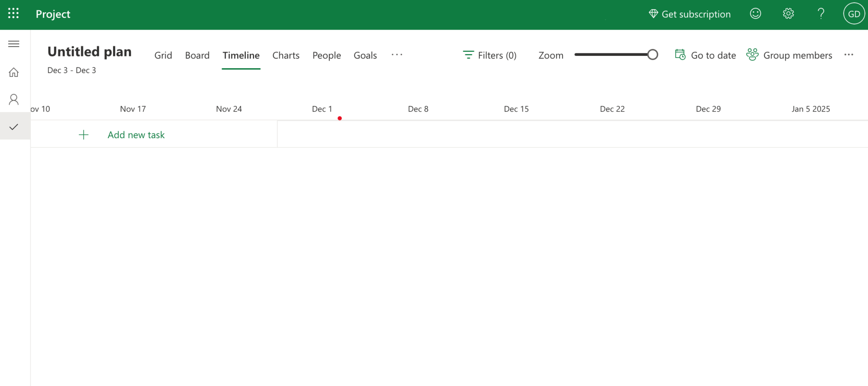Open the people icon in left sidebar
Image resolution: width=868 pixels, height=386 pixels.
tap(14, 99)
